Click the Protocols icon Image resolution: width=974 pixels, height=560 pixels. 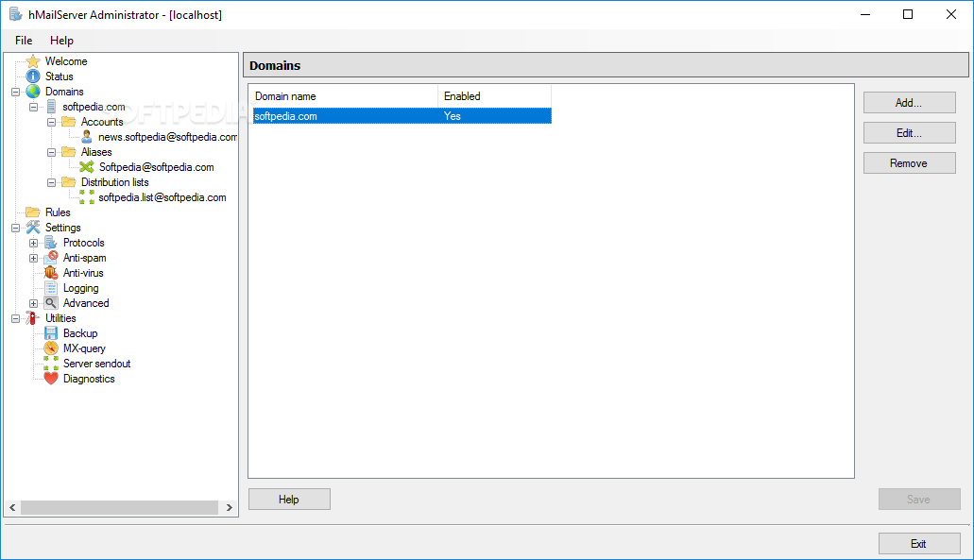click(x=51, y=243)
